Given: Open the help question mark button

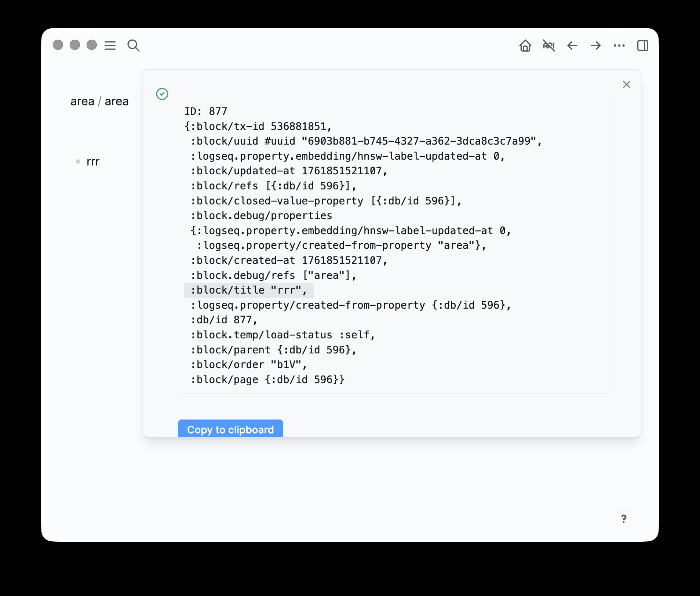Looking at the screenshot, I should tap(623, 519).
